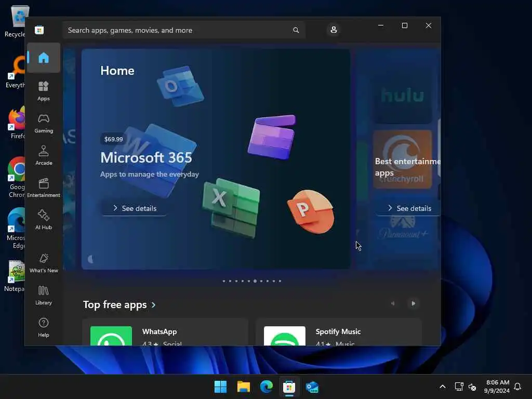
Task: Open the AI Hub section
Action: pos(44,220)
